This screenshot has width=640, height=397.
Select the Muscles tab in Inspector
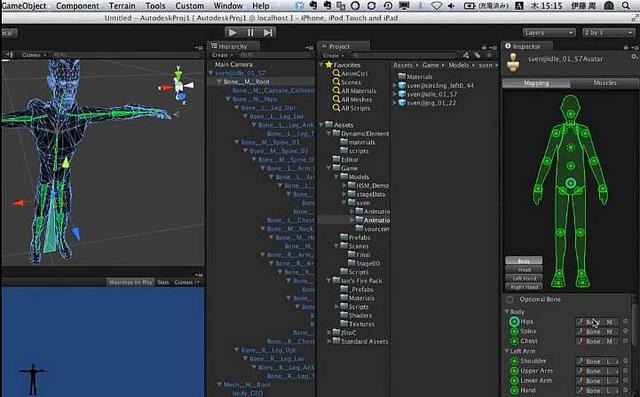coord(604,83)
